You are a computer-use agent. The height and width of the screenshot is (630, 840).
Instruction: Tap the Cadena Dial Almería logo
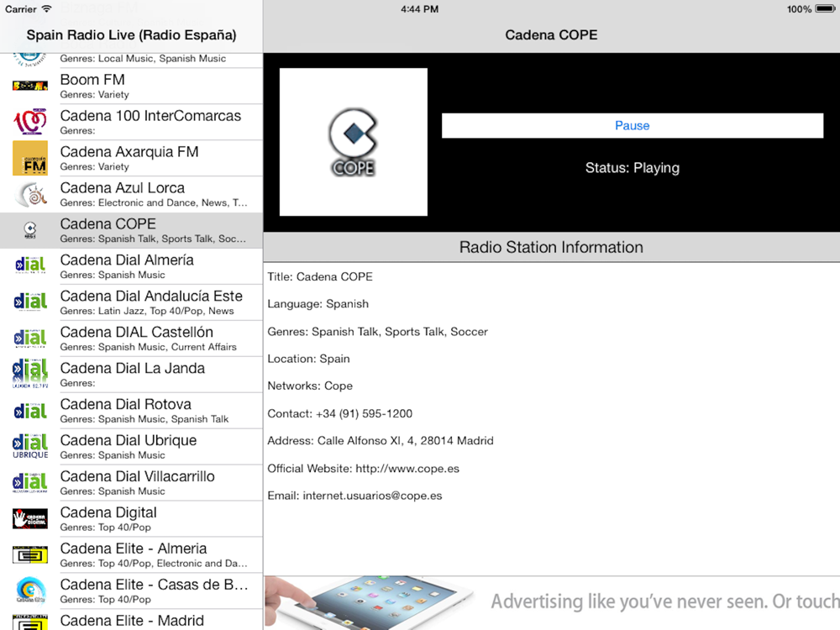[x=30, y=265]
